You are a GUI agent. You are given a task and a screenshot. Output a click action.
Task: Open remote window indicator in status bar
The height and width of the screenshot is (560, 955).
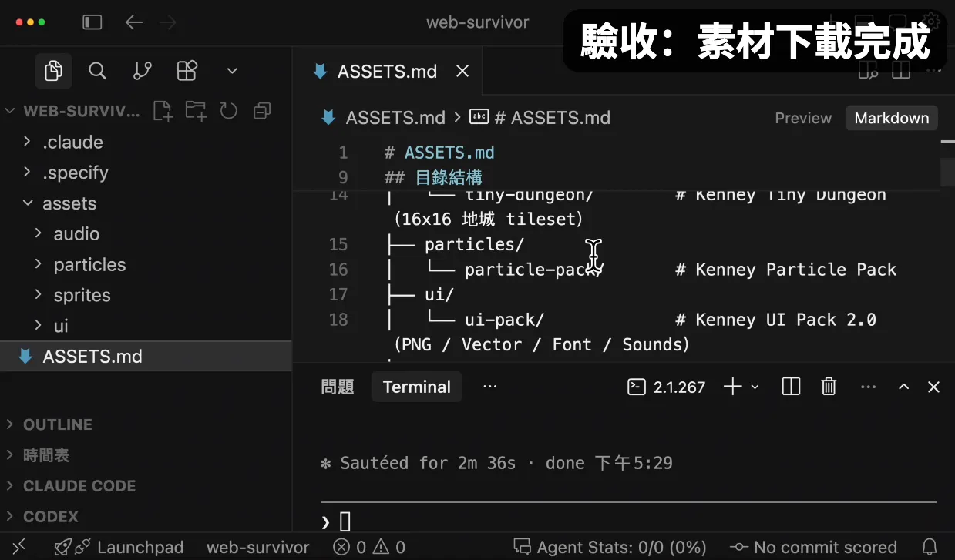pos(19,547)
